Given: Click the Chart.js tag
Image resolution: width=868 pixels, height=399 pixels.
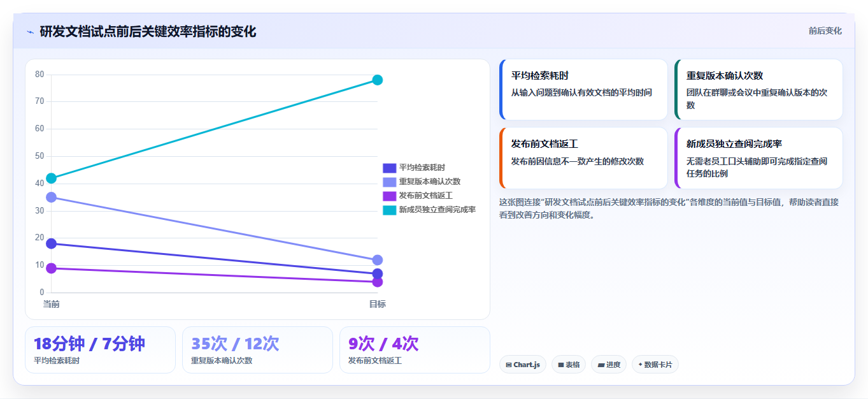Looking at the screenshot, I should [x=523, y=365].
